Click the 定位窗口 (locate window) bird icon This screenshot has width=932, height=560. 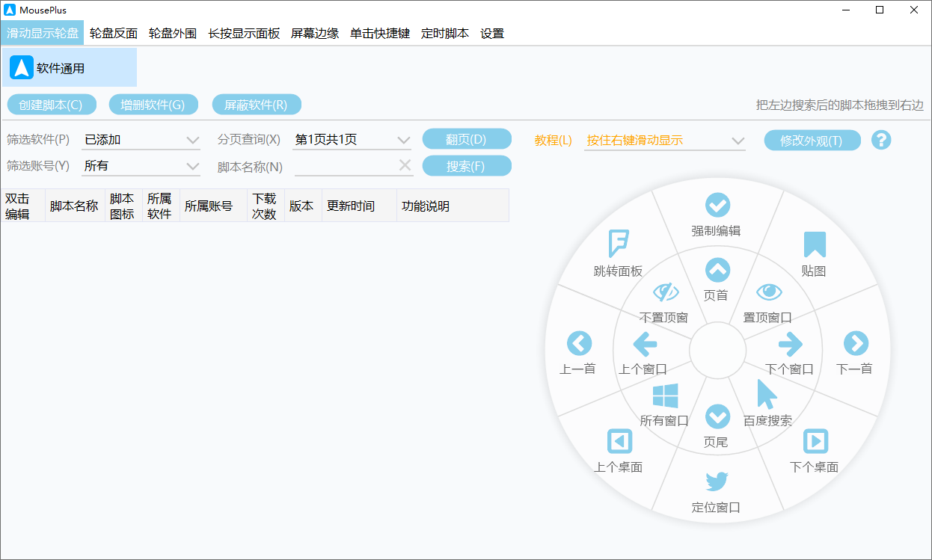coord(717,481)
